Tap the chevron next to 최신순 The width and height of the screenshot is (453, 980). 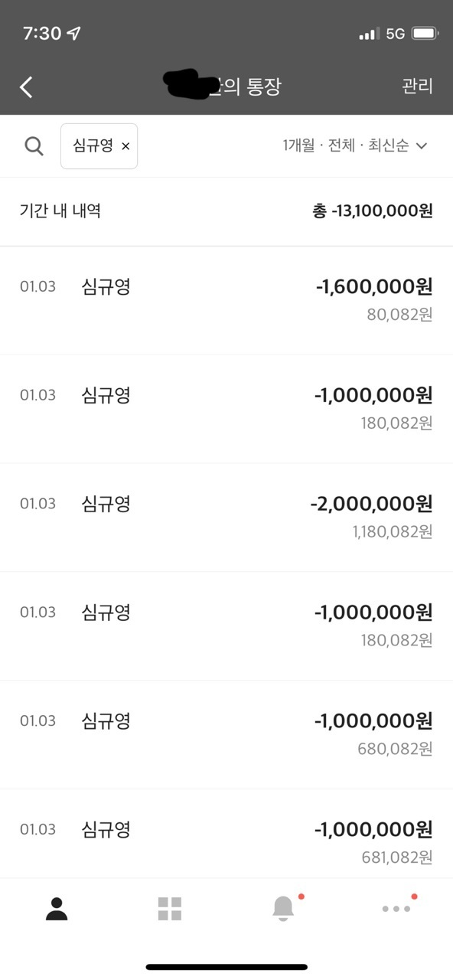point(421,145)
